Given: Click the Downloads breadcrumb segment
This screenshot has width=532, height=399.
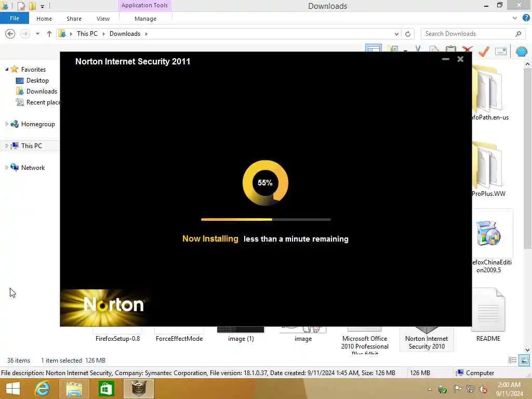Looking at the screenshot, I should tap(125, 34).
